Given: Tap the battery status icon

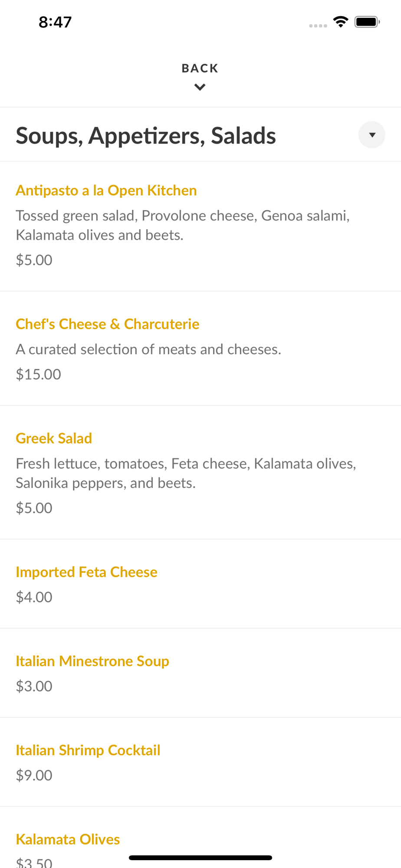Looking at the screenshot, I should [x=367, y=22].
